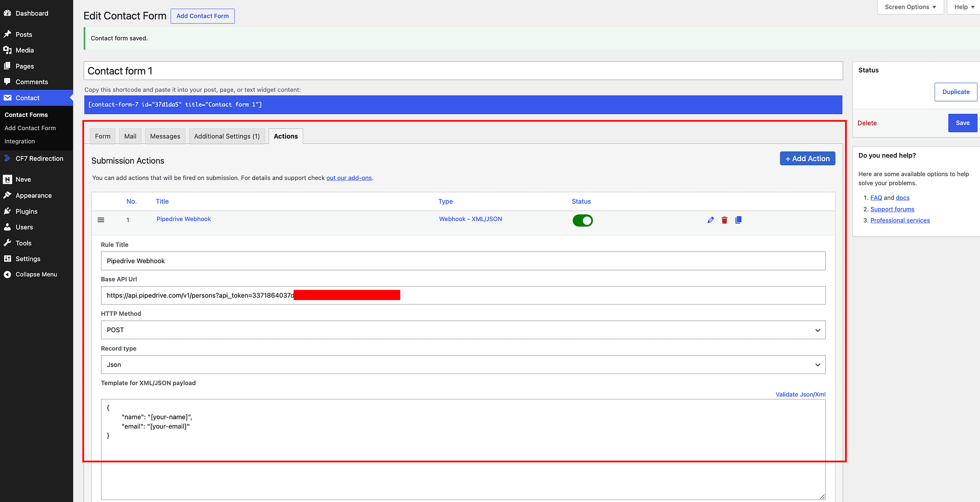Click the Tools wrench icon

tap(8, 243)
